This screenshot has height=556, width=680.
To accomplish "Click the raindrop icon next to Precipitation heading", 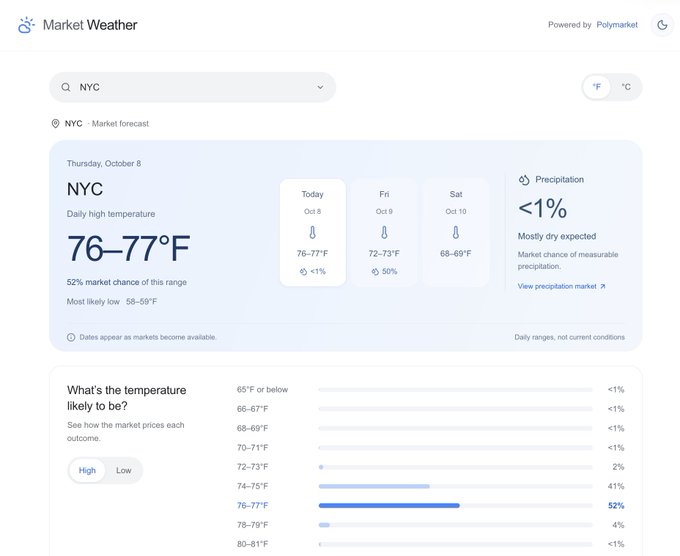I will click(524, 180).
